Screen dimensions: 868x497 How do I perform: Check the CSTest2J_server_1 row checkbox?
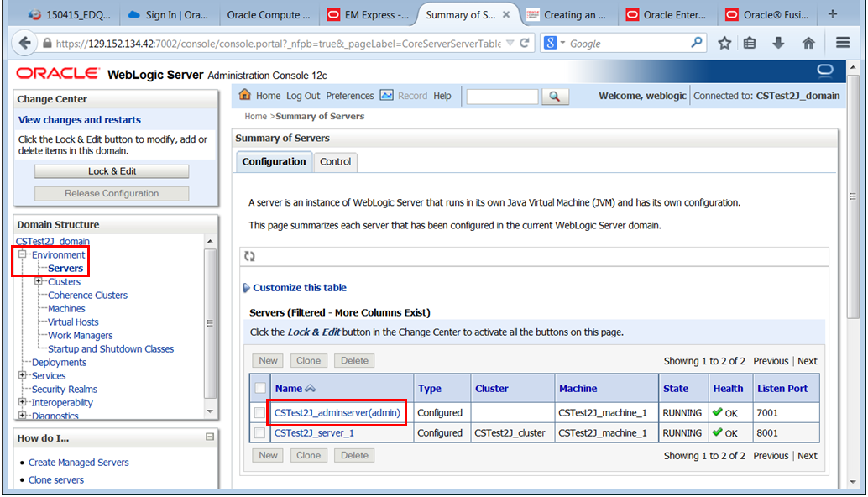[259, 433]
